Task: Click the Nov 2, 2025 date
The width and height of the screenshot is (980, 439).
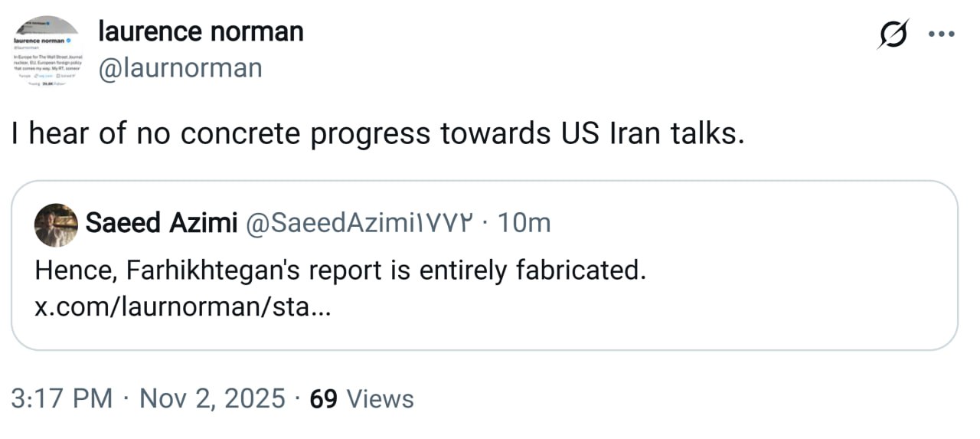Action: pos(212,399)
